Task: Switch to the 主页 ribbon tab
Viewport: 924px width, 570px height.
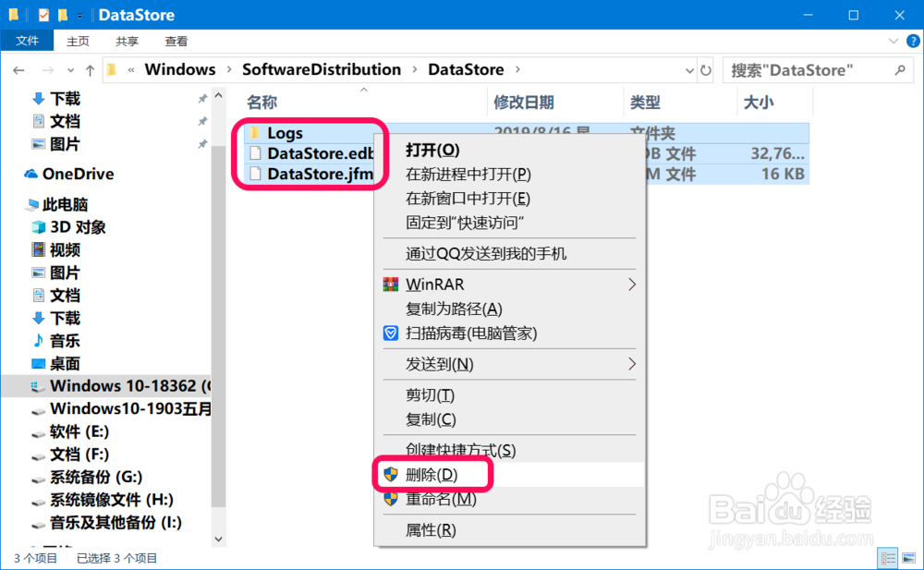Action: tap(78, 42)
